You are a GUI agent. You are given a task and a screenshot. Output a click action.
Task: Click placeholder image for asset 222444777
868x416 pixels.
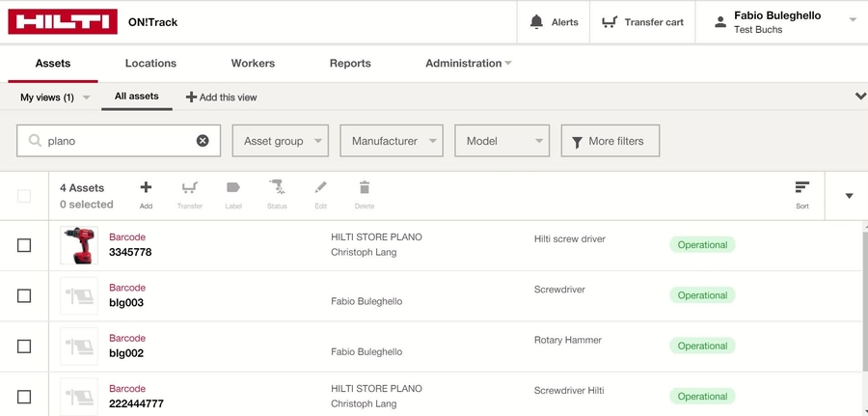point(79,397)
